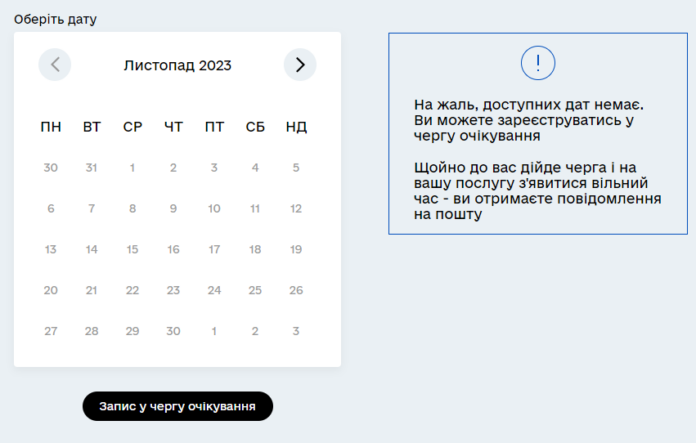Pick date 6 under the ПН column

[x=51, y=209]
